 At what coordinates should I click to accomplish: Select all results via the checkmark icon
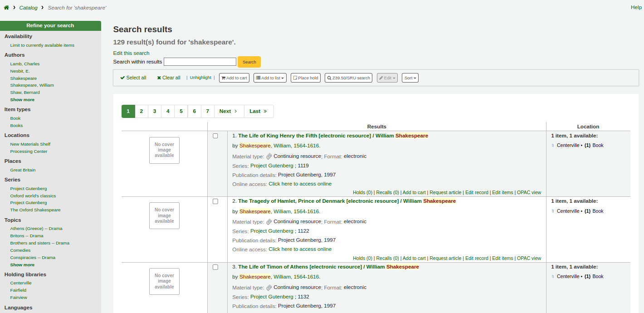[122, 78]
